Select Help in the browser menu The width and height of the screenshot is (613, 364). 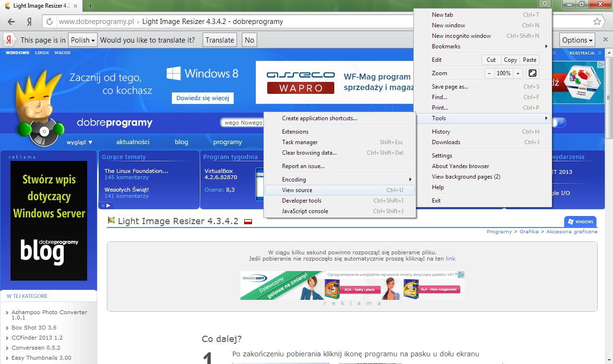coord(483,187)
